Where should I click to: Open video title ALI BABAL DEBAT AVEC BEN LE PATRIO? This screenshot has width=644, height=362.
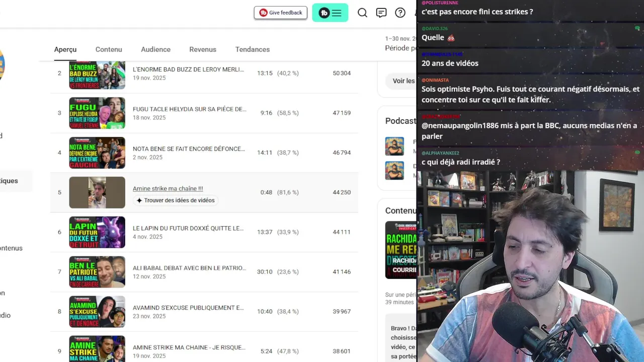tap(189, 268)
